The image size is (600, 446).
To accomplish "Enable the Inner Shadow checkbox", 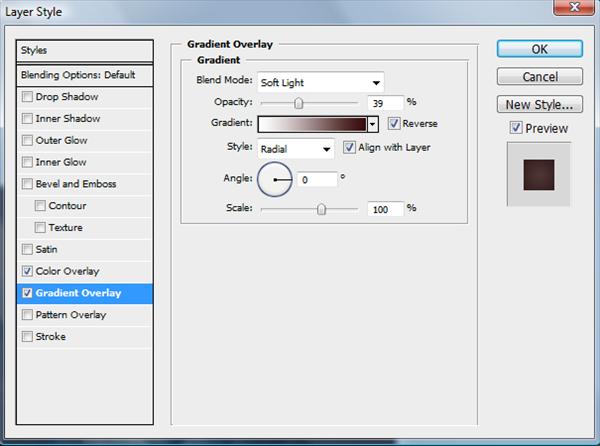I will click(27, 119).
